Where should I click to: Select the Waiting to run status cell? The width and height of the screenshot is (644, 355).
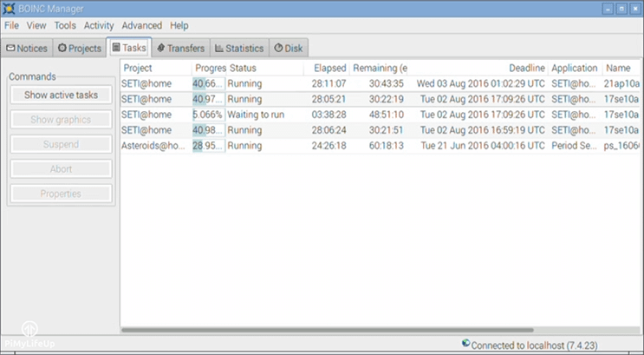pos(256,115)
